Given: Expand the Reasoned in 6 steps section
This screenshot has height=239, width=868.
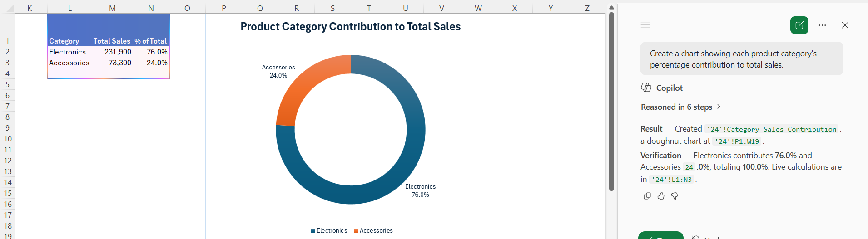Looking at the screenshot, I should 680,107.
